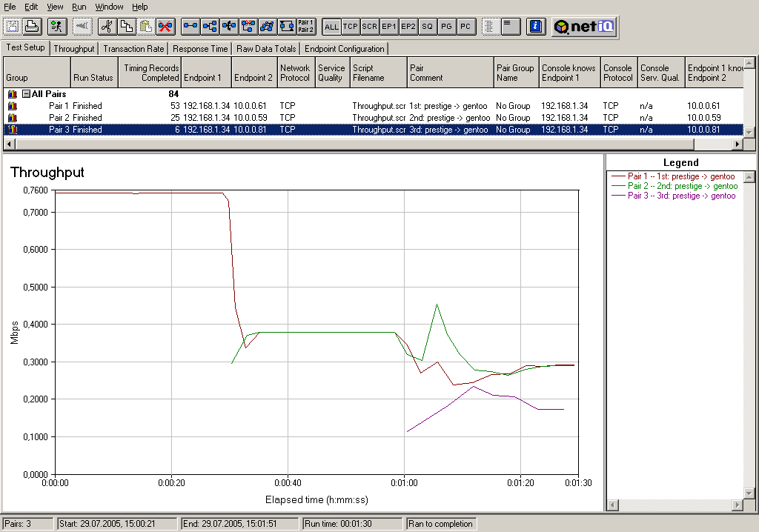Click the 'Ran to completion' status field
Viewport: 759px width, 532px height.
point(442,524)
